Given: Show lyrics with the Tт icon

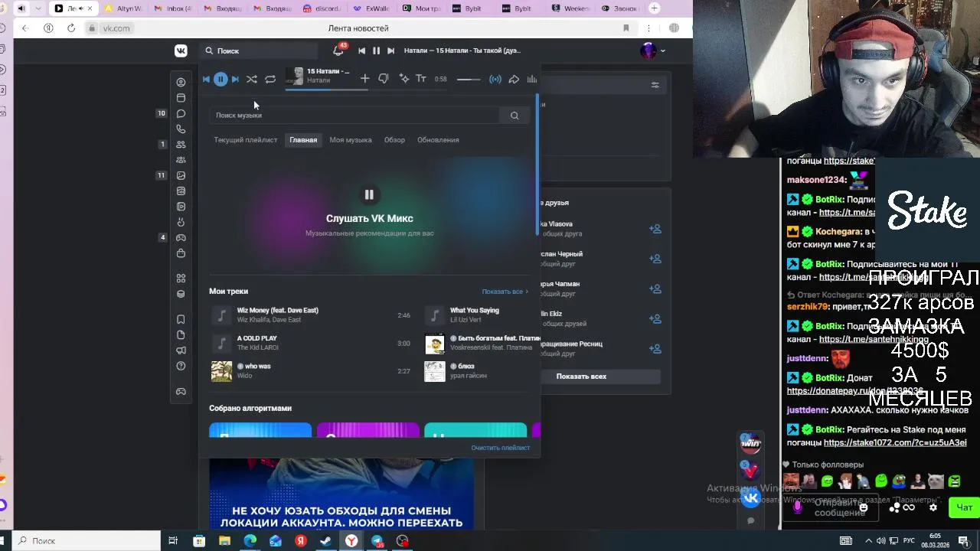Looking at the screenshot, I should pos(421,79).
